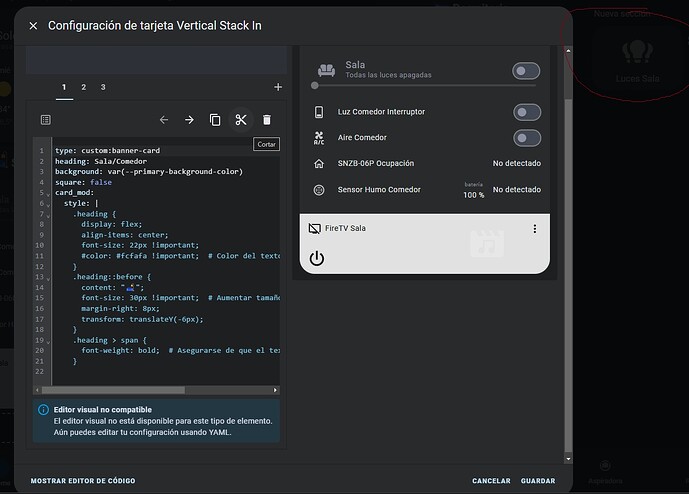Viewport: 689px width, 494px height.
Task: Click the preview panel scroll up arrow
Action: pyautogui.click(x=568, y=51)
